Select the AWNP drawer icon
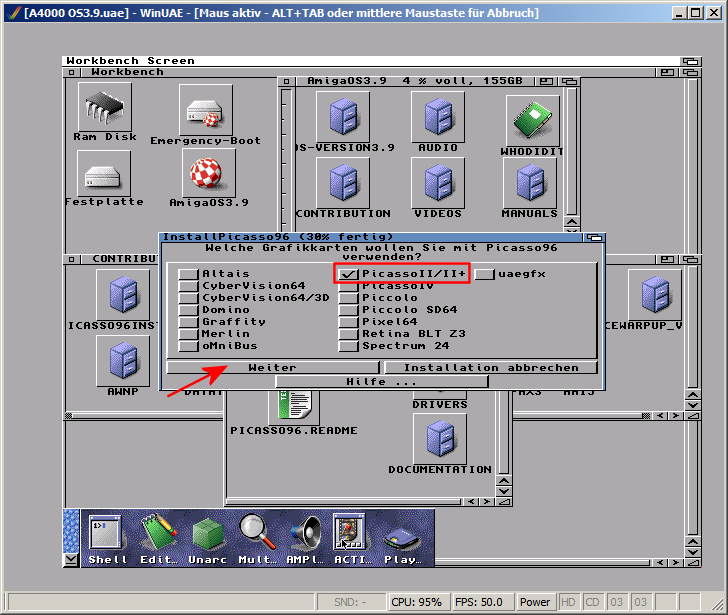 [123, 361]
